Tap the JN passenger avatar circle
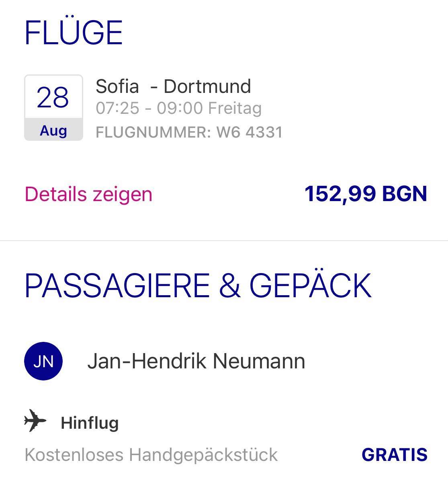 [x=43, y=361]
